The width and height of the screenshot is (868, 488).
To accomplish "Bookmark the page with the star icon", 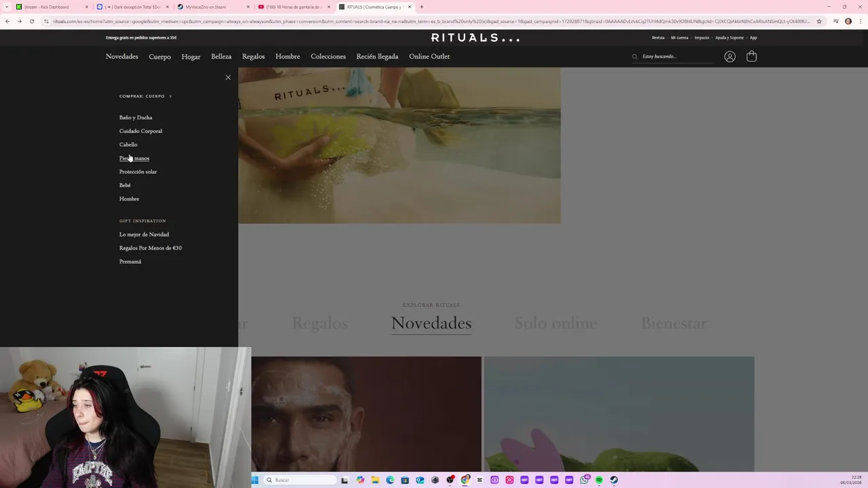I will 819,21.
